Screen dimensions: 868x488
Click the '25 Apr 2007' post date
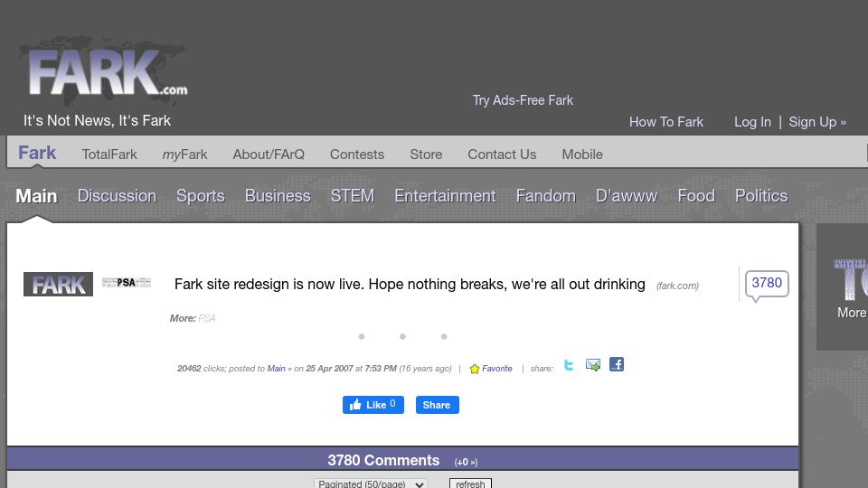[x=329, y=369]
